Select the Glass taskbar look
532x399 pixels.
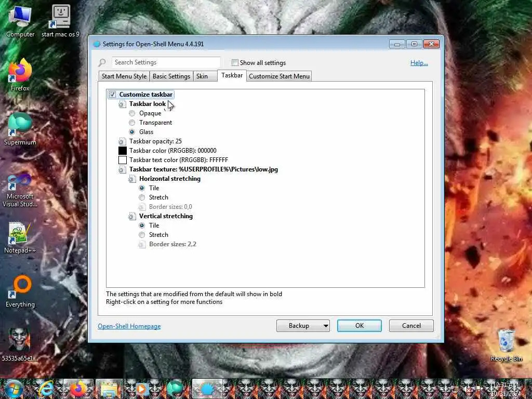(x=132, y=132)
